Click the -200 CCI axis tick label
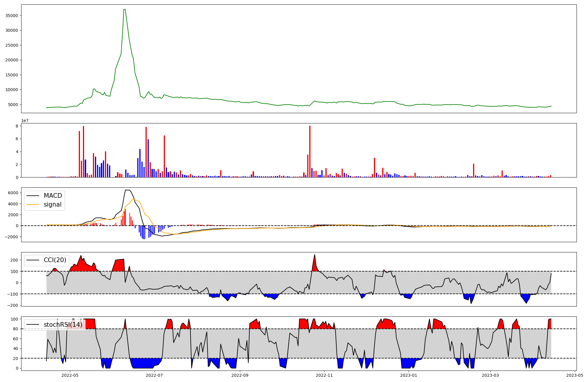 click(x=13, y=305)
